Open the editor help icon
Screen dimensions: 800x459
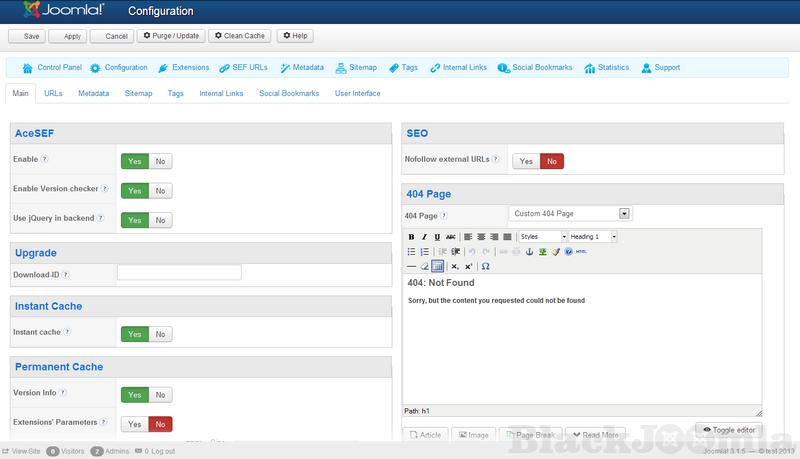[x=568, y=252]
